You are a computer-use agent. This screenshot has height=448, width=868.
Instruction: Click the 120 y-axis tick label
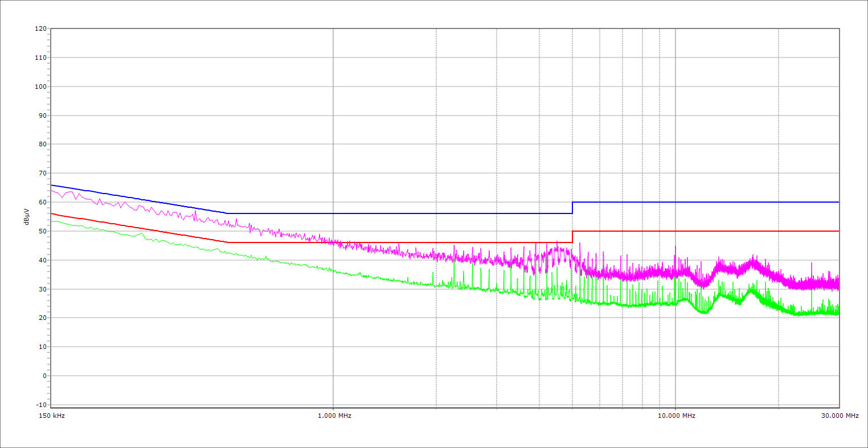pos(40,29)
